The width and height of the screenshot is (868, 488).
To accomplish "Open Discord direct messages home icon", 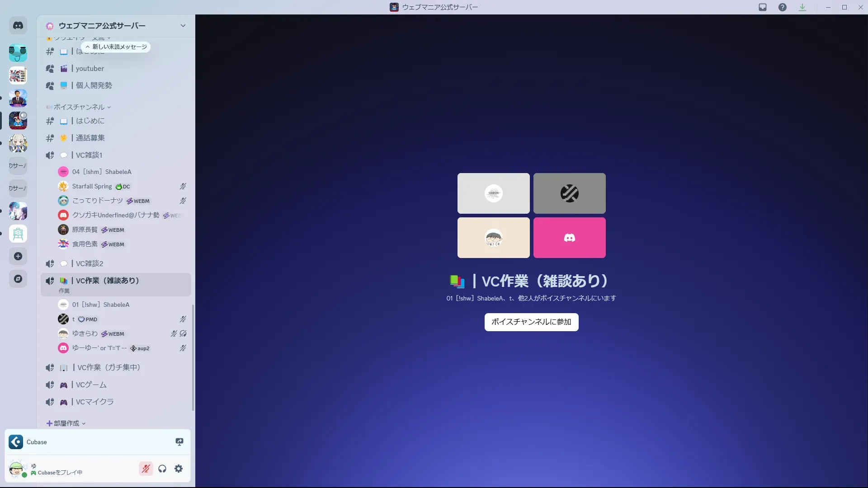I will pyautogui.click(x=18, y=26).
